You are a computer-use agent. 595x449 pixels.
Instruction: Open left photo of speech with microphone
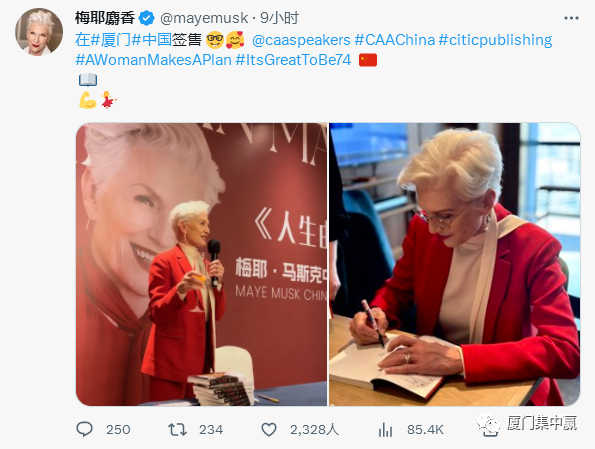point(201,264)
